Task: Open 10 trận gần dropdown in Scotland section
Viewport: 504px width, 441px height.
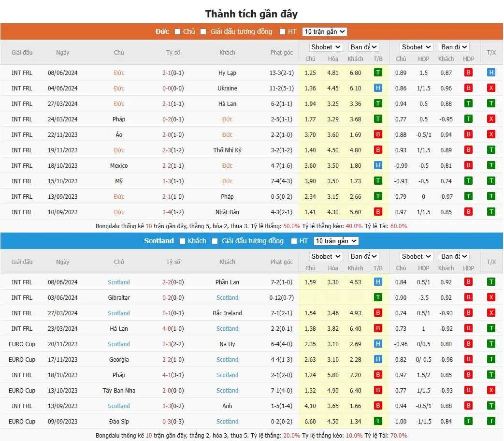Action: pos(336,241)
